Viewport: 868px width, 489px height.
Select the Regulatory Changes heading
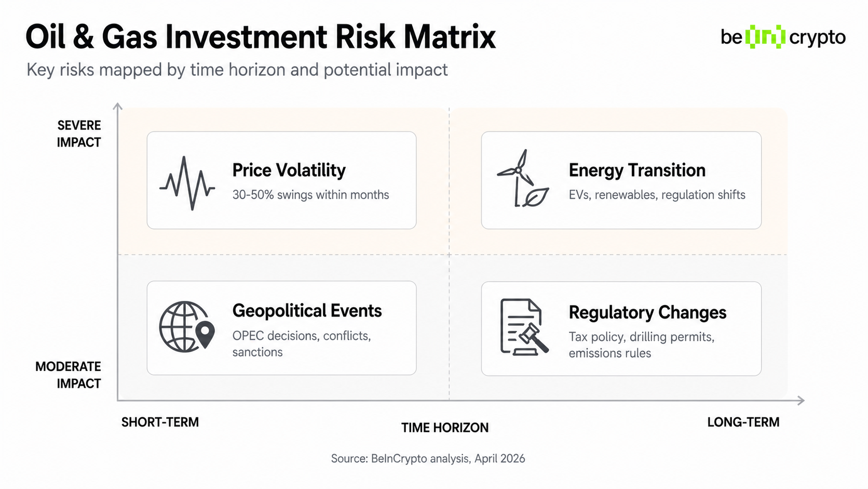[x=647, y=312]
